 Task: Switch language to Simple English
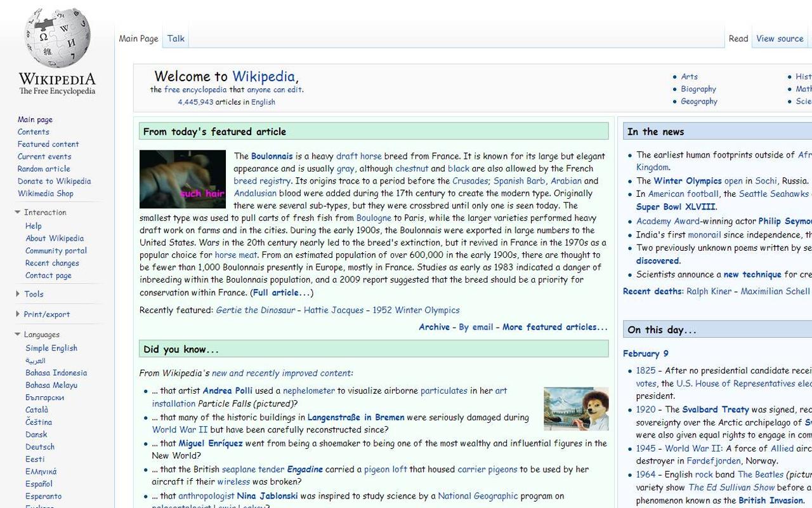tap(51, 348)
